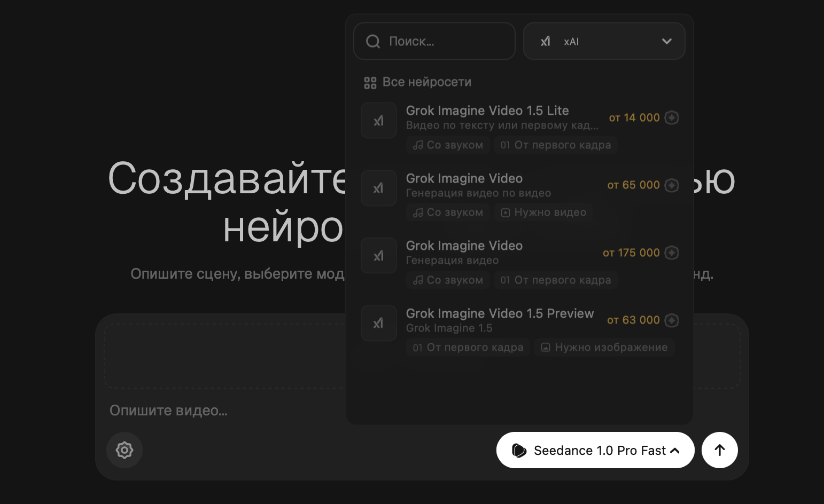Click the Нужно изображение tag

click(x=604, y=348)
